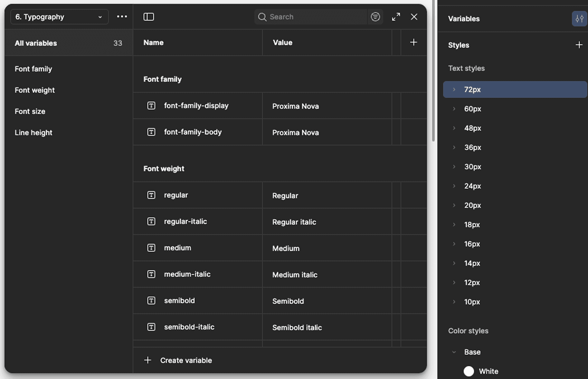Collapse the Base color styles group

point(454,352)
